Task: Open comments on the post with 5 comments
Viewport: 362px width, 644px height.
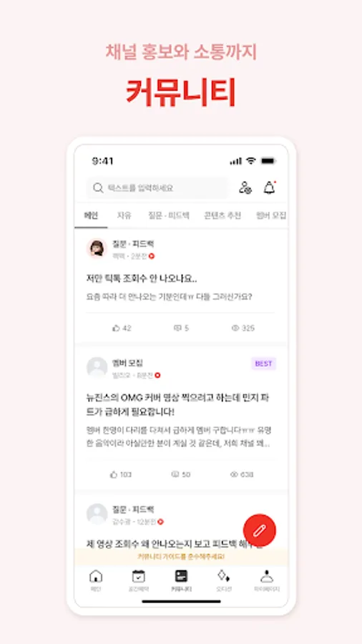Action: tap(181, 328)
